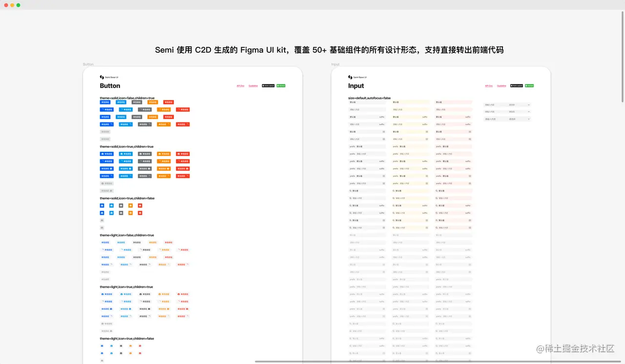Click first-row red button under theme=solid,icon=false
The image size is (625, 364).
[168, 102]
